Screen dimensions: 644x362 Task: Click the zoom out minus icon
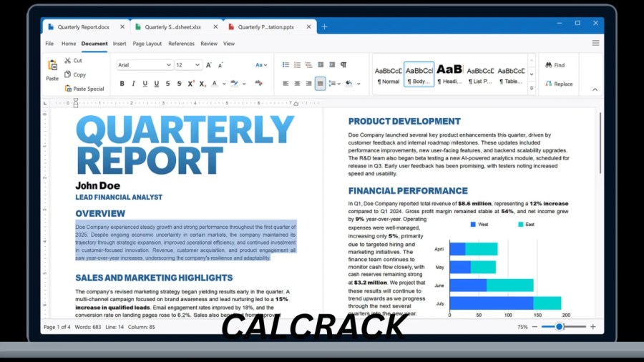535,327
